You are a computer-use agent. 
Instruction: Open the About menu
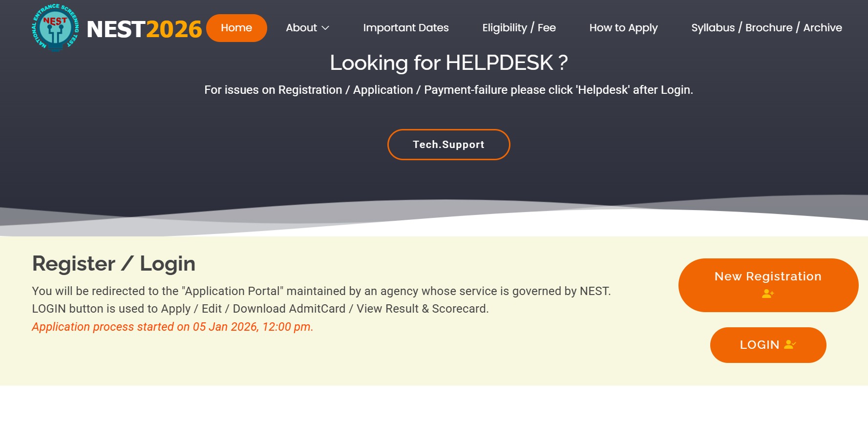[x=301, y=28]
